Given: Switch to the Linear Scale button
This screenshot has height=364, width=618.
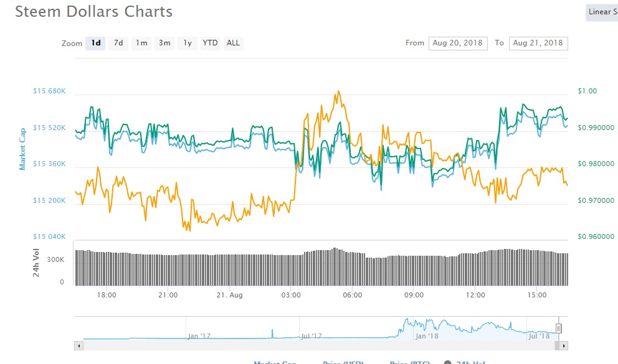Looking at the screenshot, I should (x=602, y=12).
